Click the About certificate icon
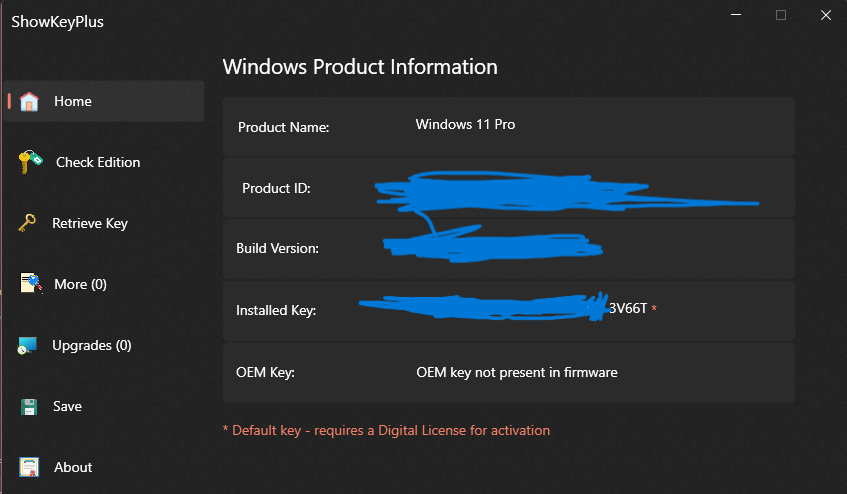847x494 pixels. 29,467
